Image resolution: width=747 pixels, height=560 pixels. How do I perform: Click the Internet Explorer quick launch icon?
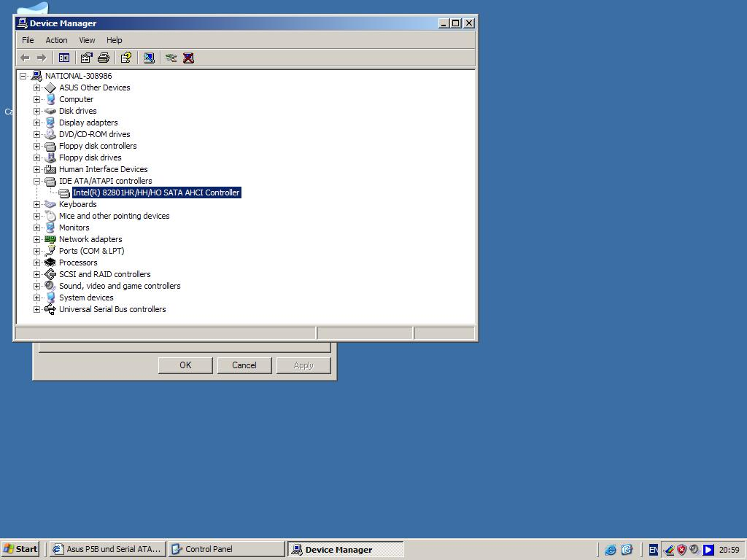pyautogui.click(x=611, y=550)
